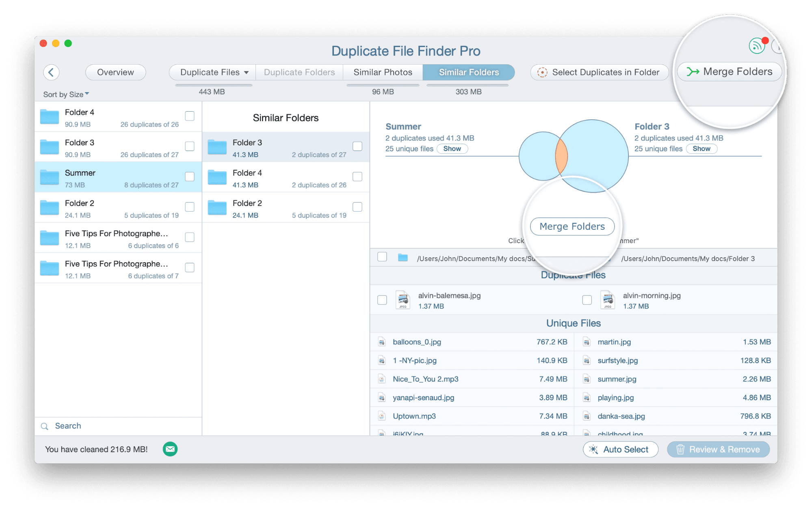Open the Merge Folders tool

[x=729, y=71]
